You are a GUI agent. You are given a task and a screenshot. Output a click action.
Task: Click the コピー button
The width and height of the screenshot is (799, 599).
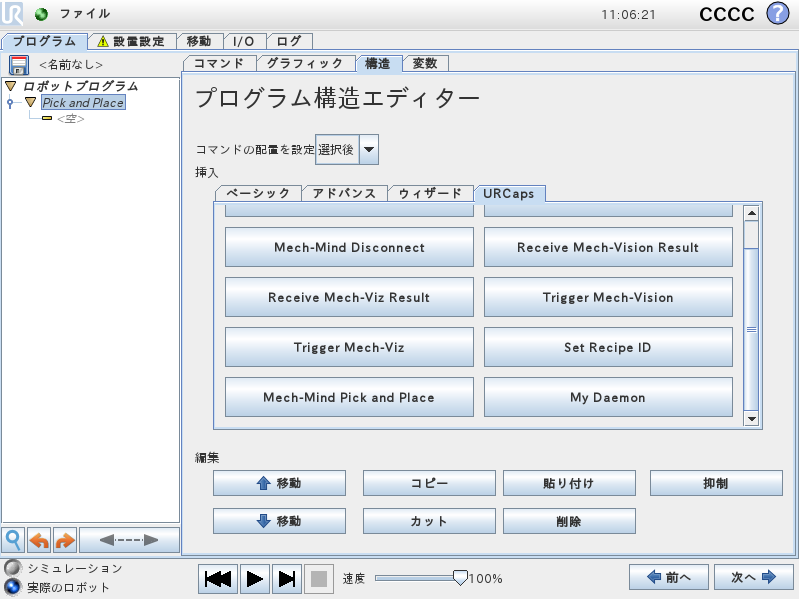click(429, 483)
